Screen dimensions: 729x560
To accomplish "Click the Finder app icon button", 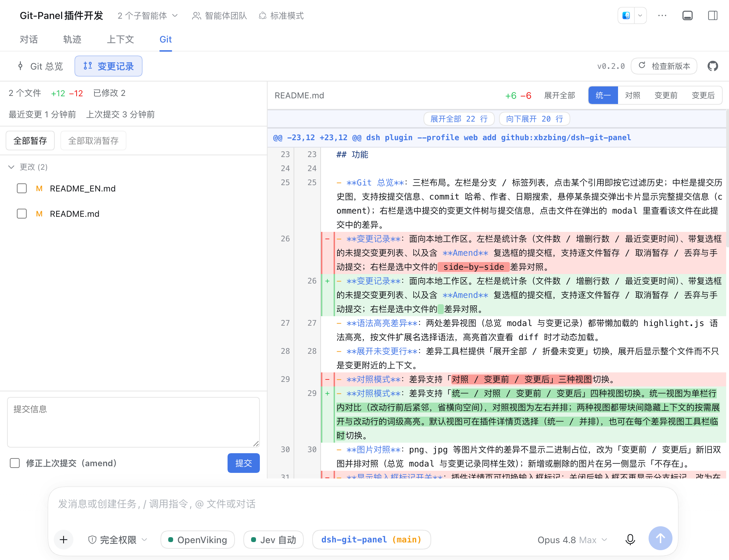I will [x=626, y=15].
